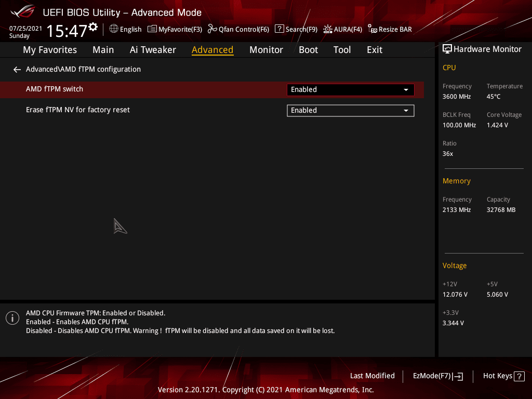532x399 pixels.
Task: Click the Voltage section heading
Action: pyautogui.click(x=454, y=265)
